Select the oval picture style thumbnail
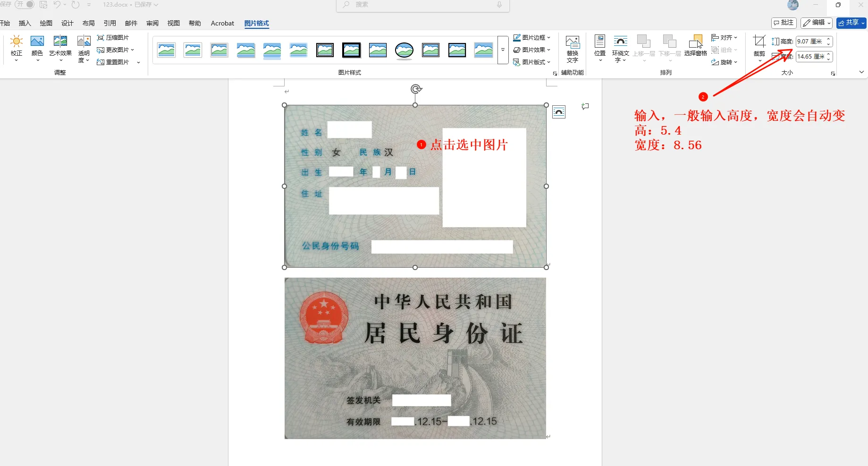 click(x=404, y=50)
